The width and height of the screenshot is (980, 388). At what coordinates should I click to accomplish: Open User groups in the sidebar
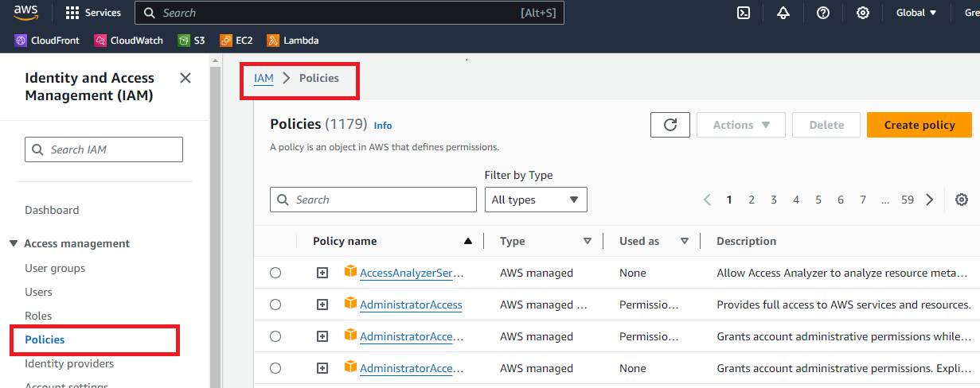pyautogui.click(x=55, y=268)
